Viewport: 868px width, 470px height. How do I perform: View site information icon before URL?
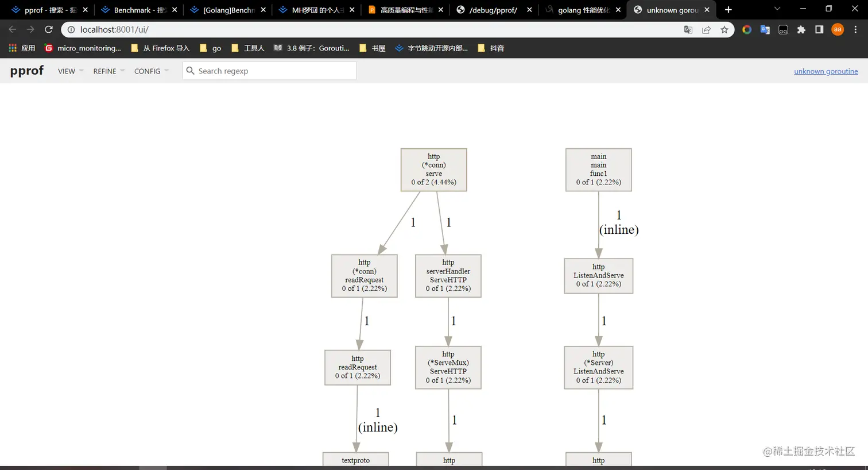click(71, 29)
